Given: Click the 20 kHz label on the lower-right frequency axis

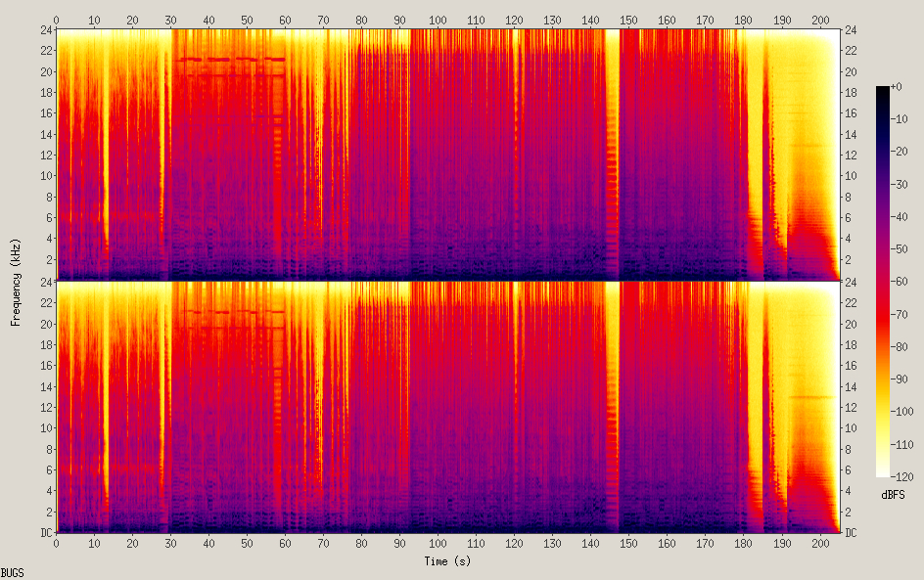Looking at the screenshot, I should tap(852, 324).
